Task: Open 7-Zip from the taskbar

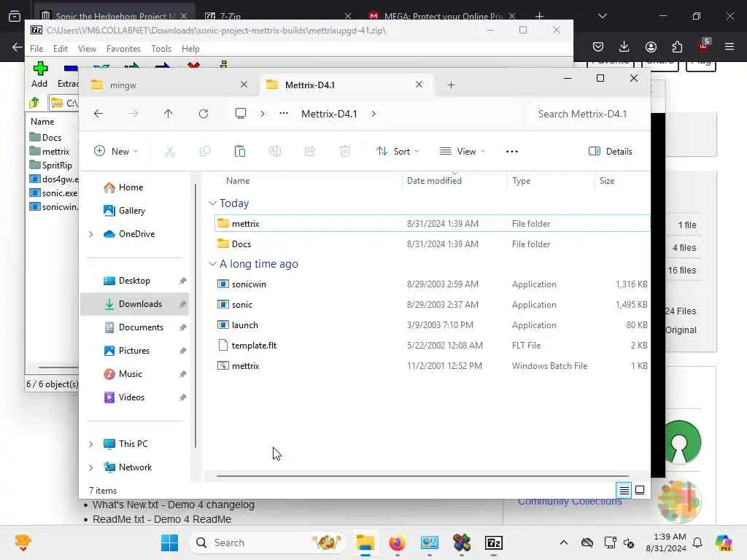Action: click(x=494, y=542)
